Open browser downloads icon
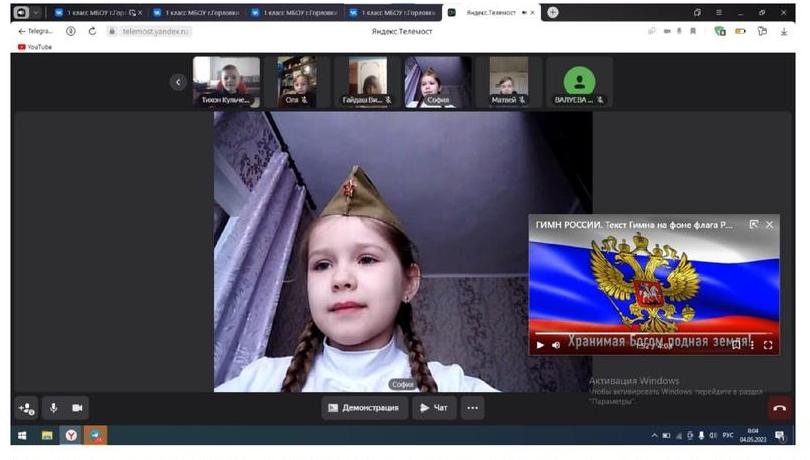The width and height of the screenshot is (810, 460). point(784,31)
